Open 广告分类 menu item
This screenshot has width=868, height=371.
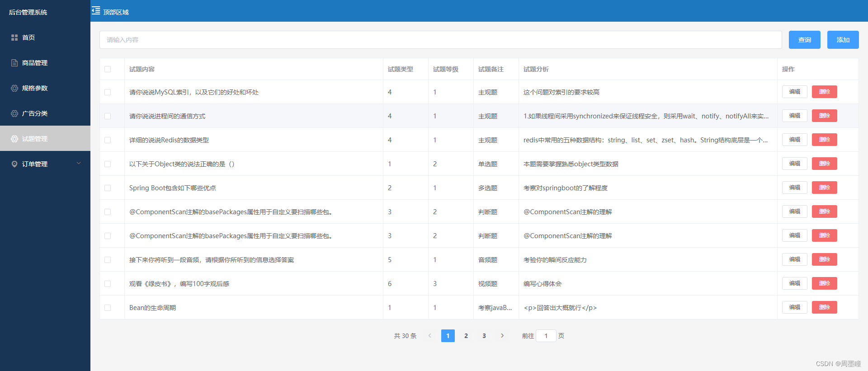(45, 113)
